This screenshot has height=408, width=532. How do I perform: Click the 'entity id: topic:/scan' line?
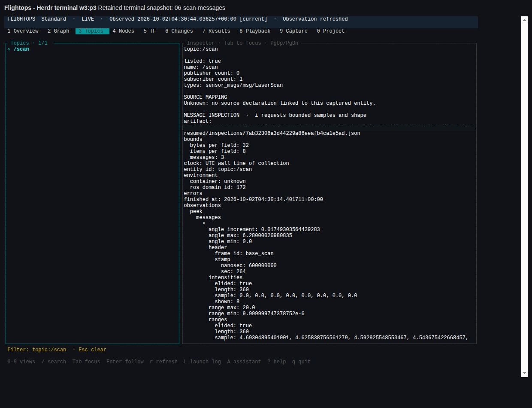pyautogui.click(x=218, y=169)
